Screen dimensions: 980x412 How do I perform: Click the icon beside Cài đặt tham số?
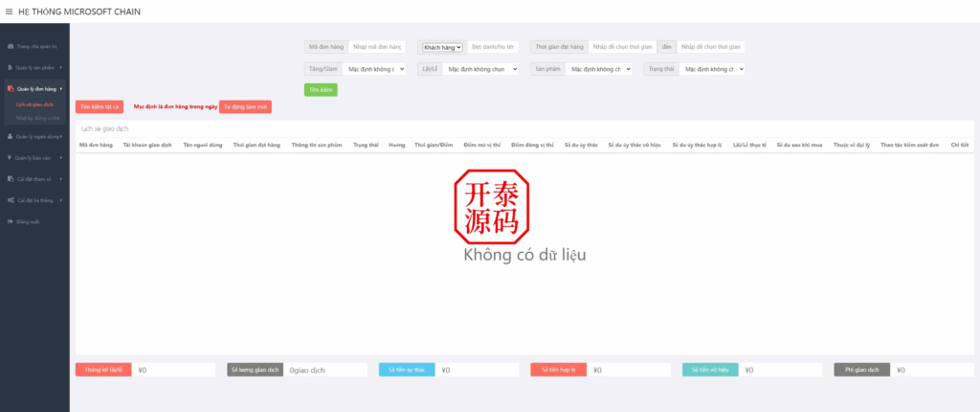coord(11,179)
